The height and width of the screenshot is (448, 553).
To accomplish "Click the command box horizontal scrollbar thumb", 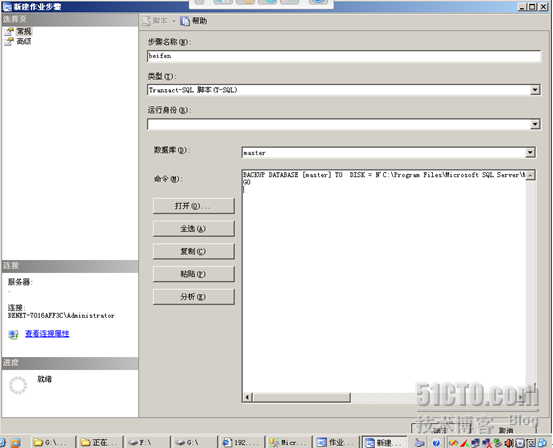I will 302,397.
